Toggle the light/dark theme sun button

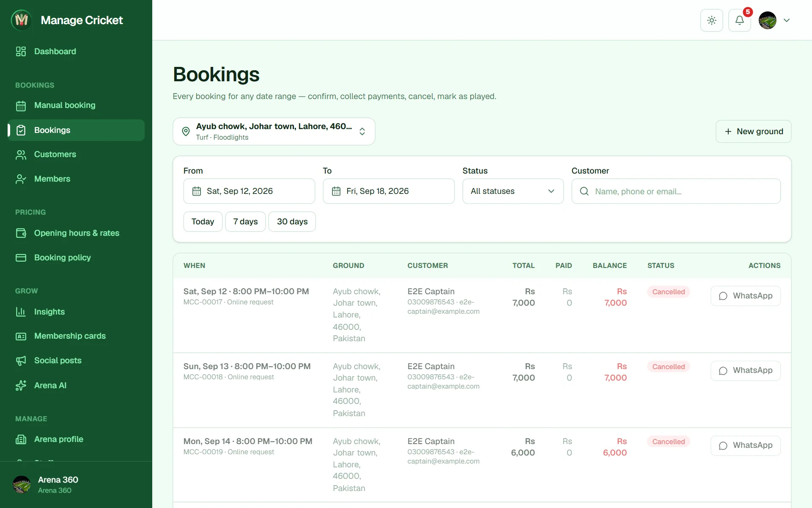click(x=712, y=20)
